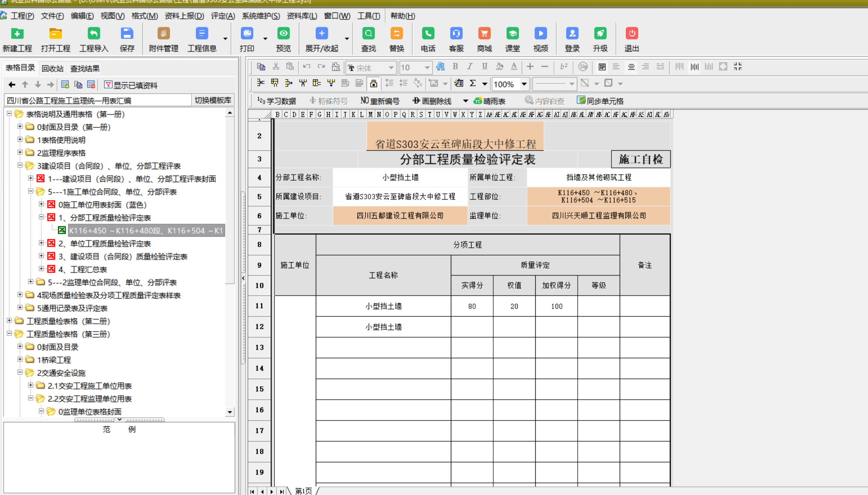
Task: Click the 登录 login icon
Action: coord(572,39)
